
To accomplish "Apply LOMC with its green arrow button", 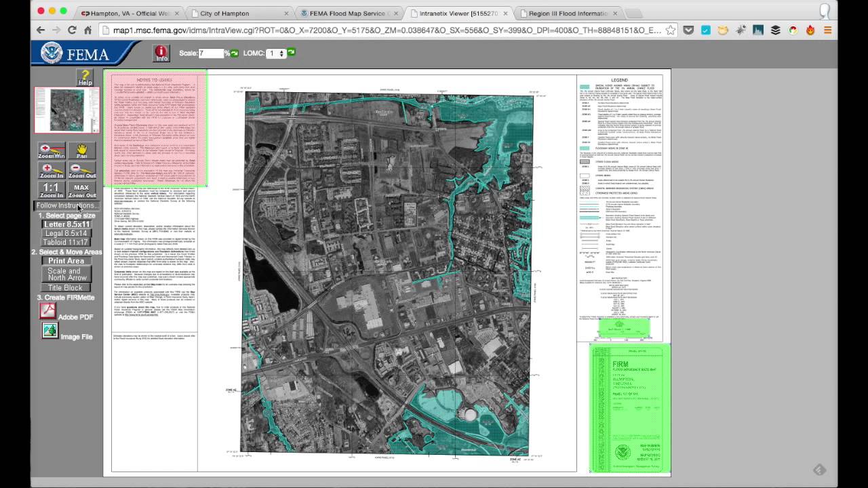I will pos(292,52).
